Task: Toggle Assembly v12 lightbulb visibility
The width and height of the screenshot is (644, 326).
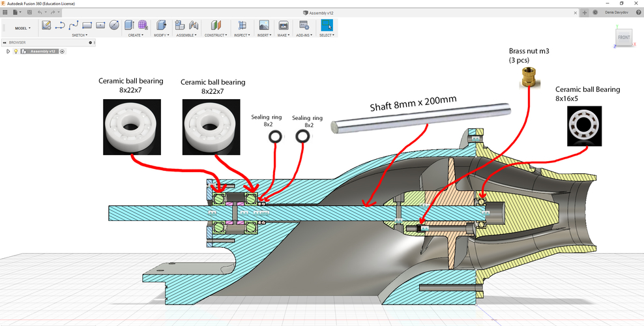Action: 16,51
